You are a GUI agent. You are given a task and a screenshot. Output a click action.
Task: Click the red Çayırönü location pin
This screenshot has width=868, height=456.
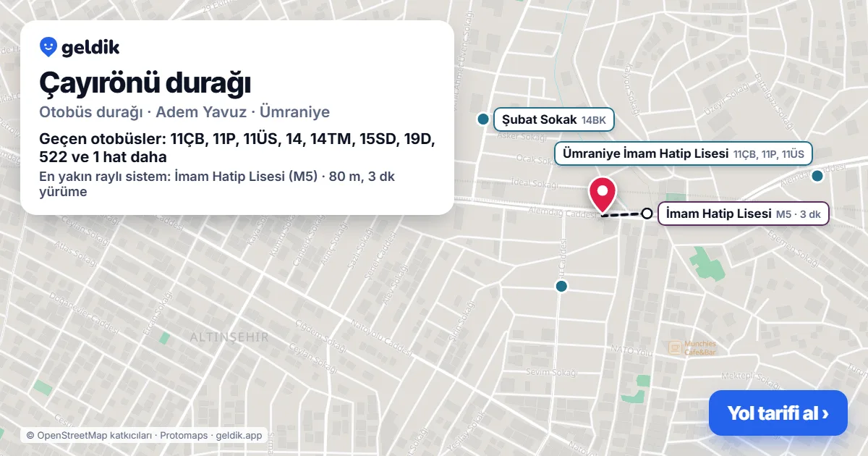pos(603,195)
